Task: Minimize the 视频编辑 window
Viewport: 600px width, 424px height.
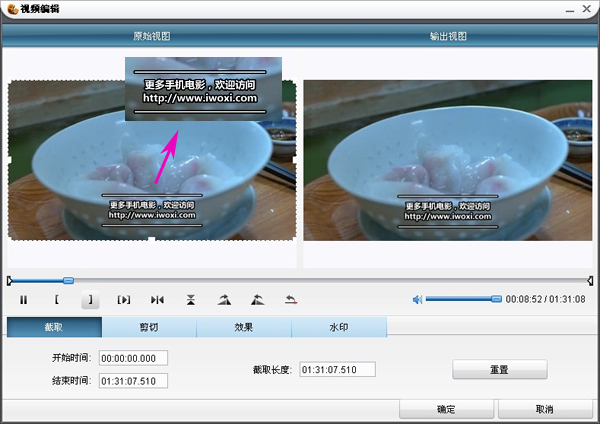Action: 570,9
